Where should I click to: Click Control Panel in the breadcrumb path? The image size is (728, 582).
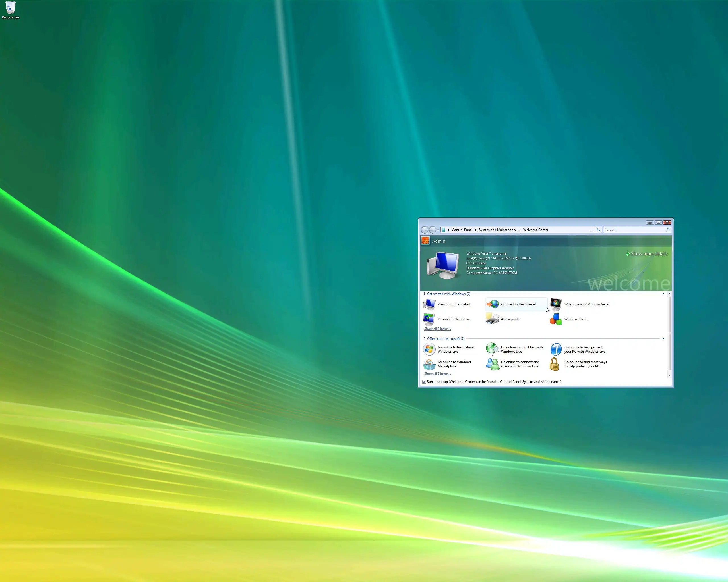pos(462,230)
